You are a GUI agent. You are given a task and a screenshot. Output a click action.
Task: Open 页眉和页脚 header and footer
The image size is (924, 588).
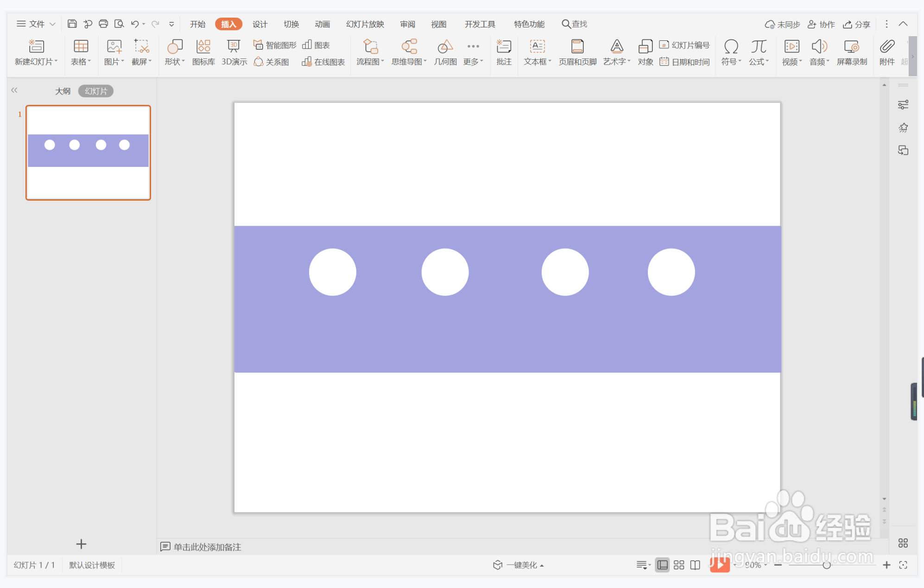tap(577, 52)
